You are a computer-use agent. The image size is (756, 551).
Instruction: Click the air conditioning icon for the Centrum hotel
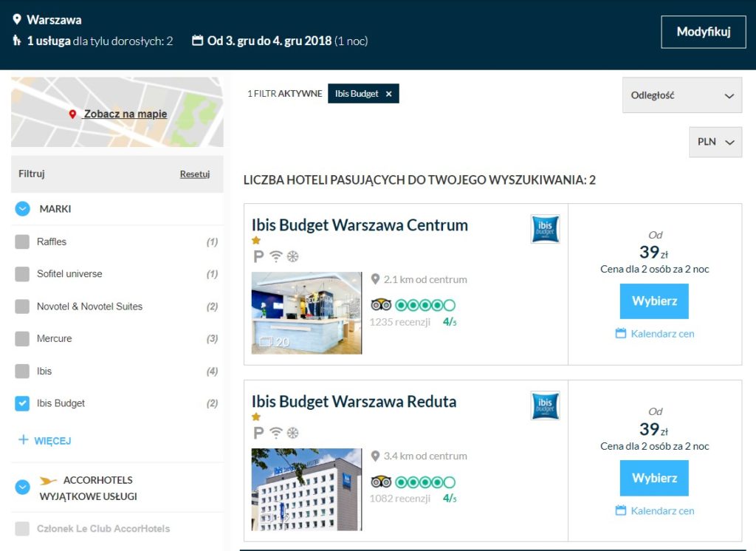292,256
